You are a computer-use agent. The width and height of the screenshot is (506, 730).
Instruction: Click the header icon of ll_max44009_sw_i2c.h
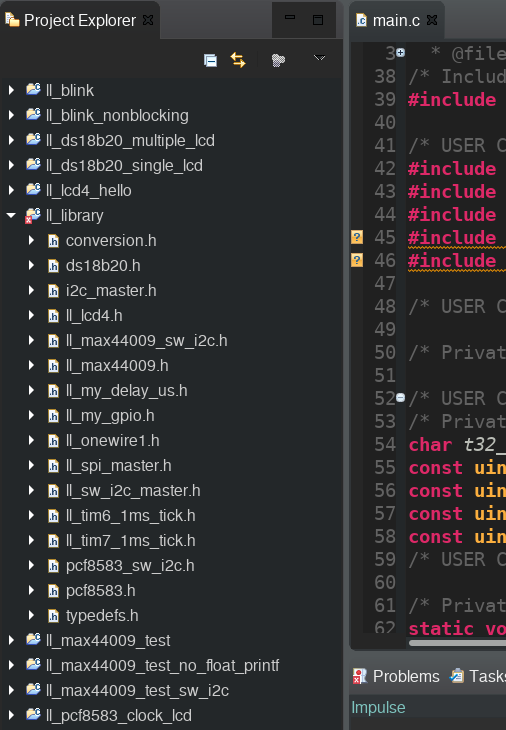[x=53, y=341]
